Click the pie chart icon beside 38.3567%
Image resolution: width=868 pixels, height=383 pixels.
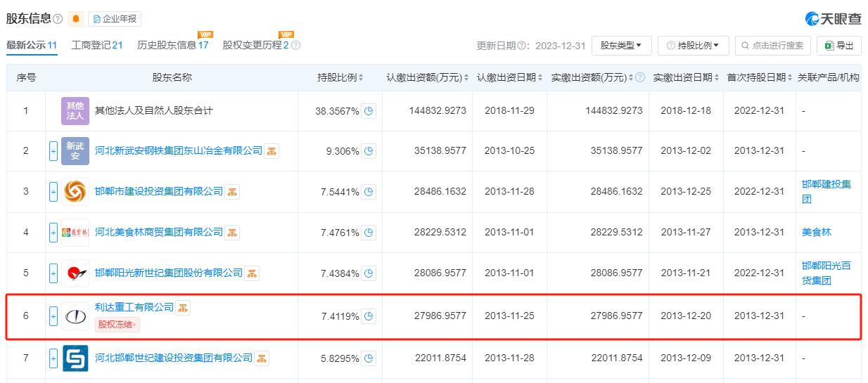click(x=368, y=110)
